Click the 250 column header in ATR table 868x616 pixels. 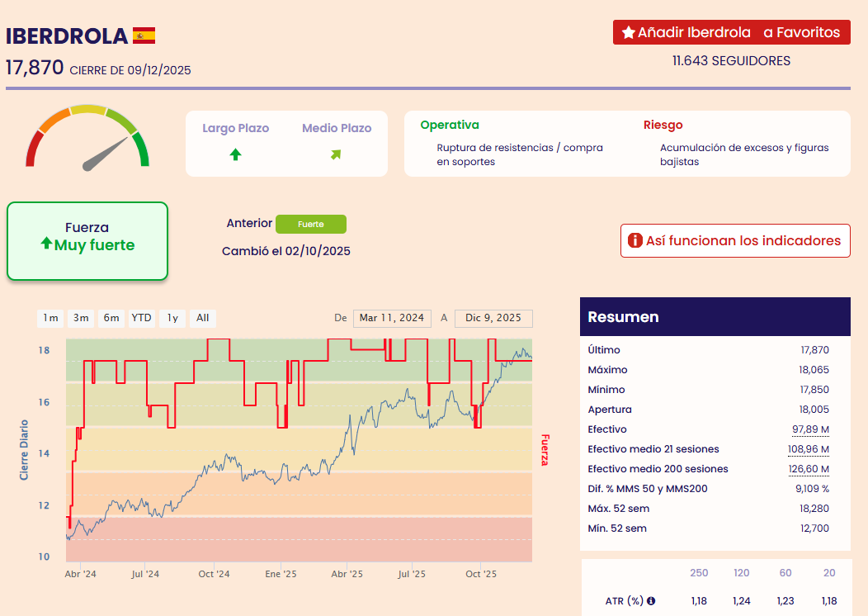(x=699, y=573)
